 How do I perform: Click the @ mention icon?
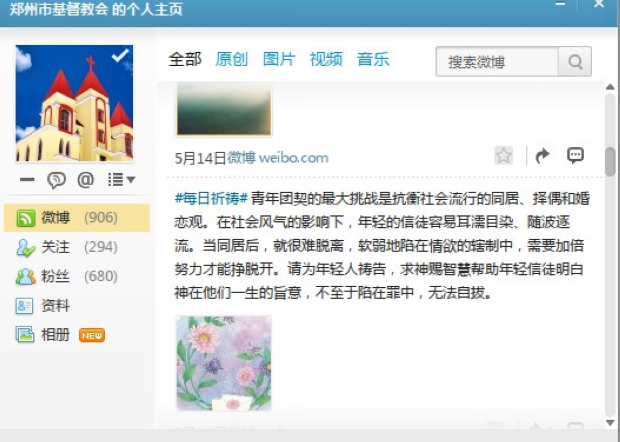click(x=85, y=180)
